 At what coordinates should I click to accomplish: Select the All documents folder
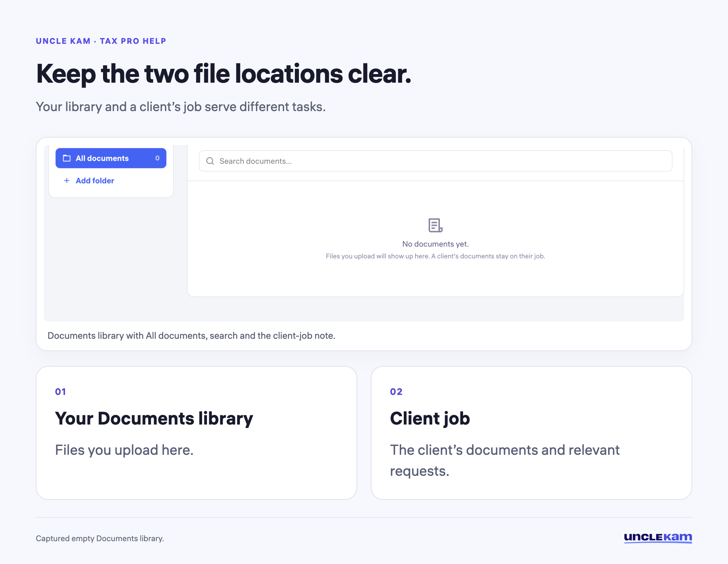pos(111,158)
